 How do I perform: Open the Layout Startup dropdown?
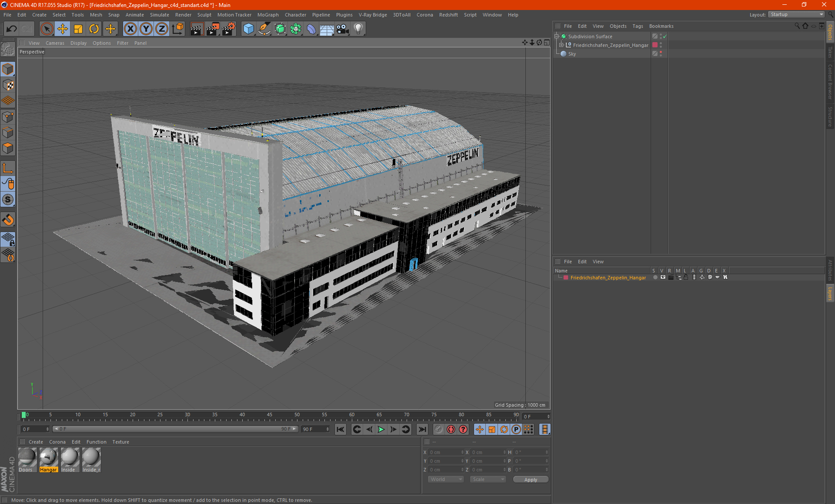point(797,14)
